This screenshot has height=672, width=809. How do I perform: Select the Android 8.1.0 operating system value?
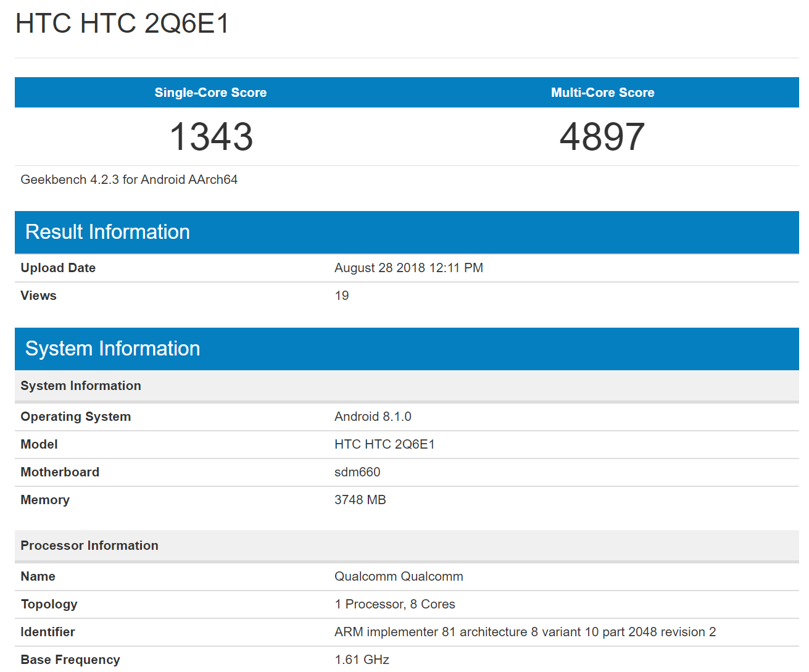click(x=373, y=417)
